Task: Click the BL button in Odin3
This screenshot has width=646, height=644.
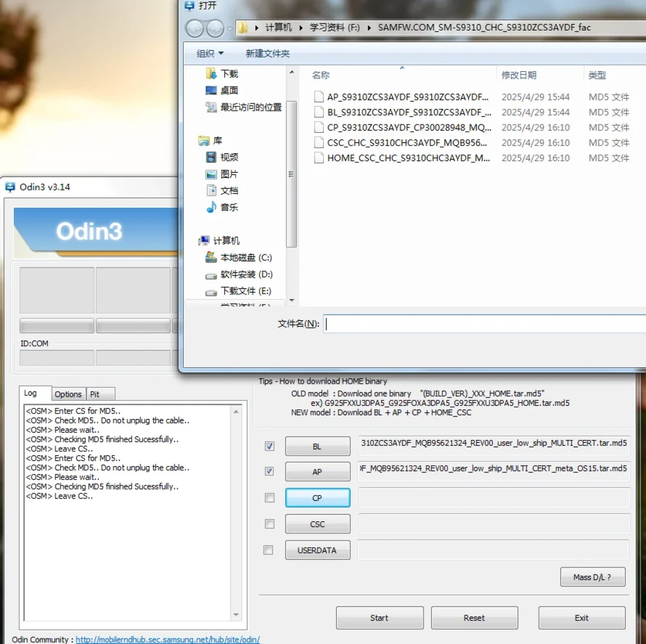Action: point(318,446)
